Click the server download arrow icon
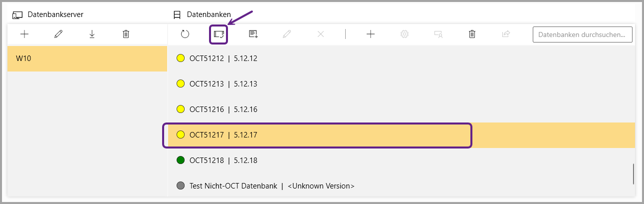Viewport: 644px width, 204px height. tap(92, 34)
